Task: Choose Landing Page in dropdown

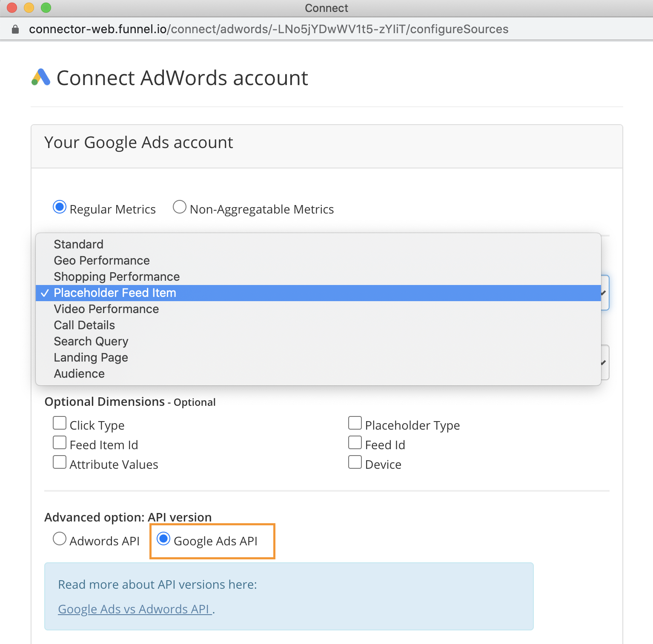Action: coord(91,357)
